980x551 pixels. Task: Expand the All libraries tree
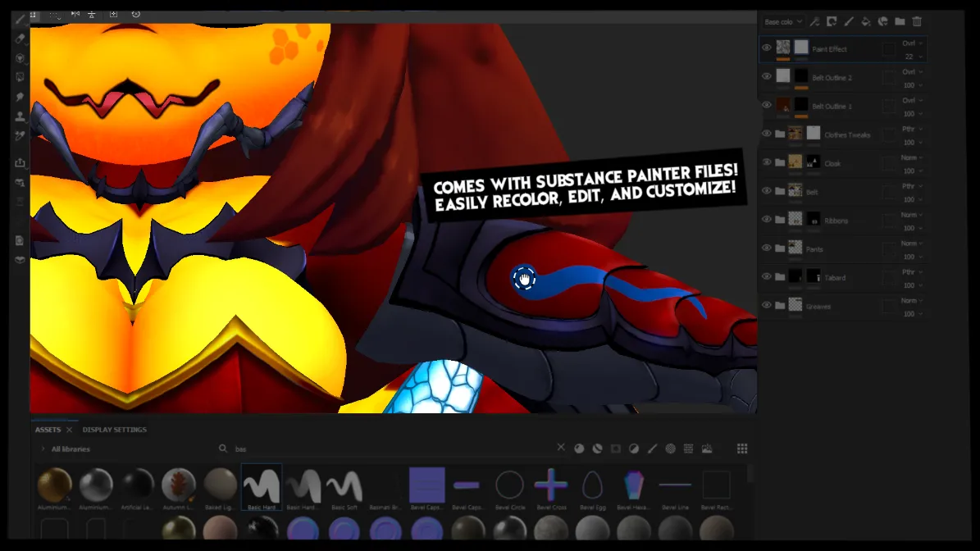43,449
